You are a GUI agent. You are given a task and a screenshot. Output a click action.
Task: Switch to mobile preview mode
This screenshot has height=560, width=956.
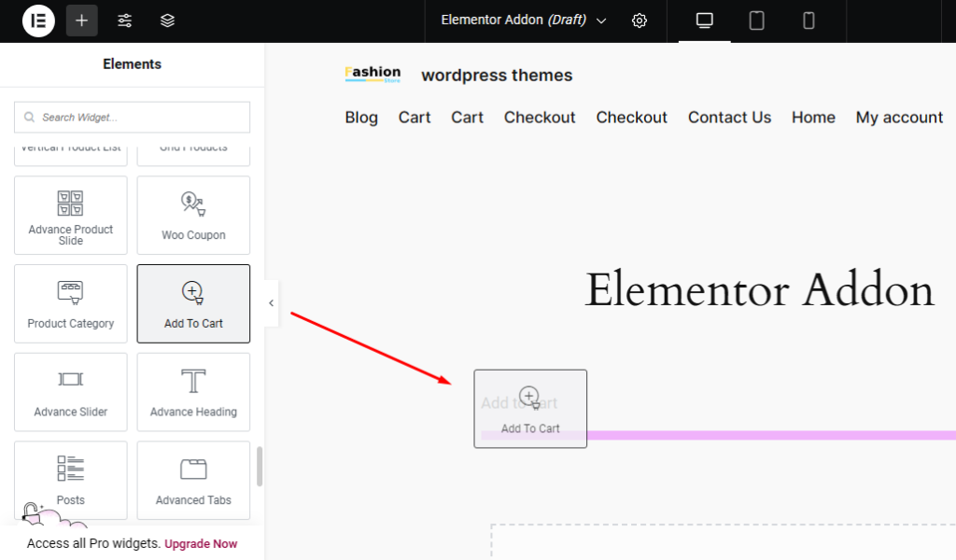coord(808,21)
